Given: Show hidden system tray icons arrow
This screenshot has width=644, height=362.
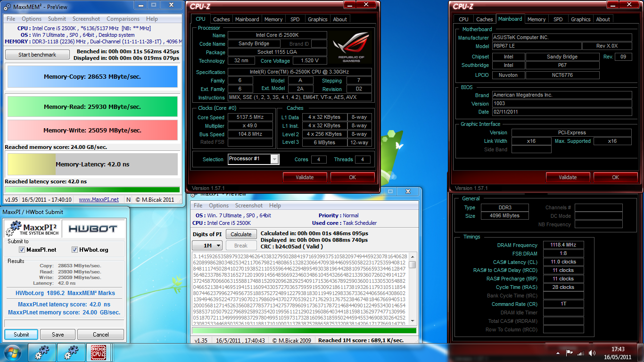Looking at the screenshot, I should 559,353.
